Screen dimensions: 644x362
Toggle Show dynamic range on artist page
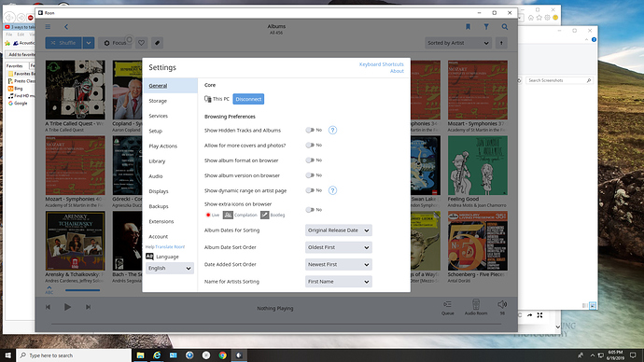pos(310,190)
